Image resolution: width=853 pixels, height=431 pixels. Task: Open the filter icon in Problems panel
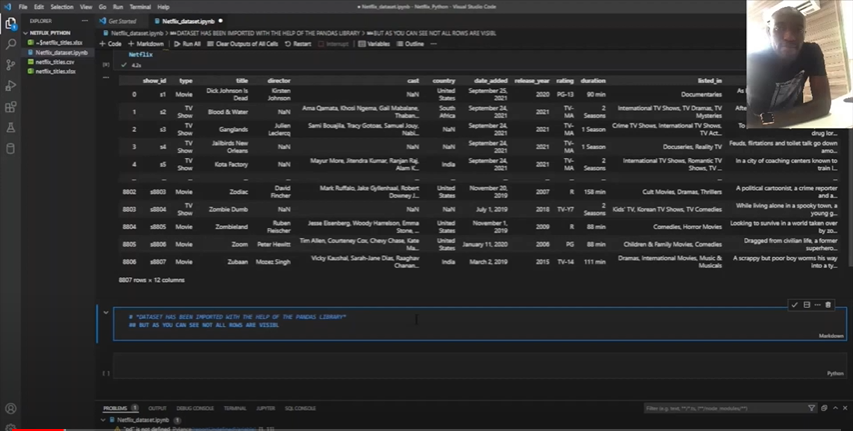(811, 408)
